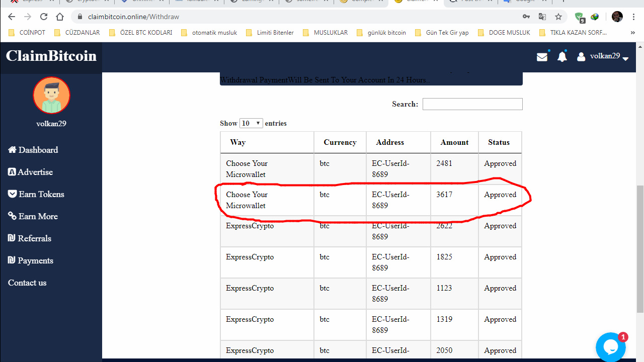
Task: Go to Dashboard in the sidebar
Action: click(33, 150)
